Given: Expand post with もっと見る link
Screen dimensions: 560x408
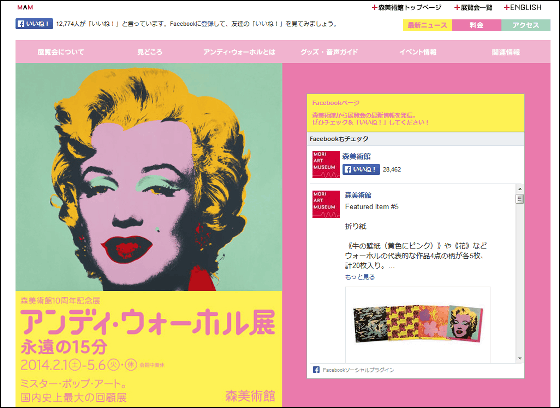Looking at the screenshot, I should (x=360, y=277).
